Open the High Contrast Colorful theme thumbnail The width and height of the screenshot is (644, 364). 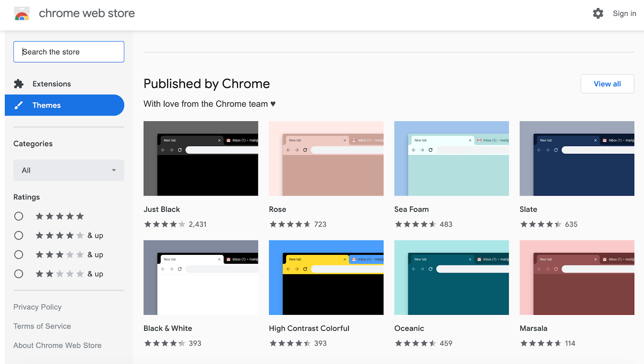pos(326,277)
